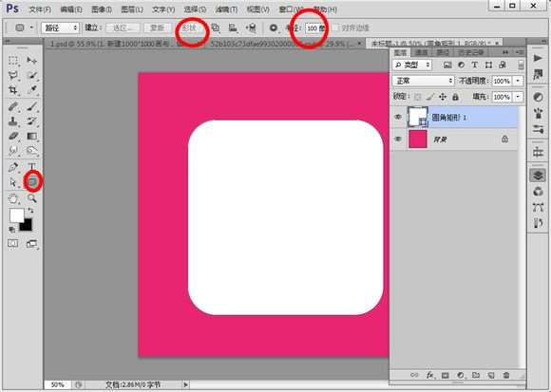551x392 pixels.
Task: Hide the 背景 layer
Action: click(x=398, y=139)
